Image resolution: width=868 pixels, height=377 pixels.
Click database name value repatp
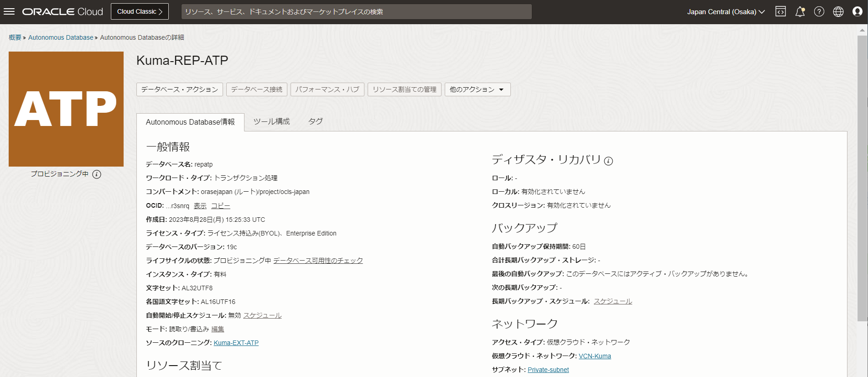point(203,164)
